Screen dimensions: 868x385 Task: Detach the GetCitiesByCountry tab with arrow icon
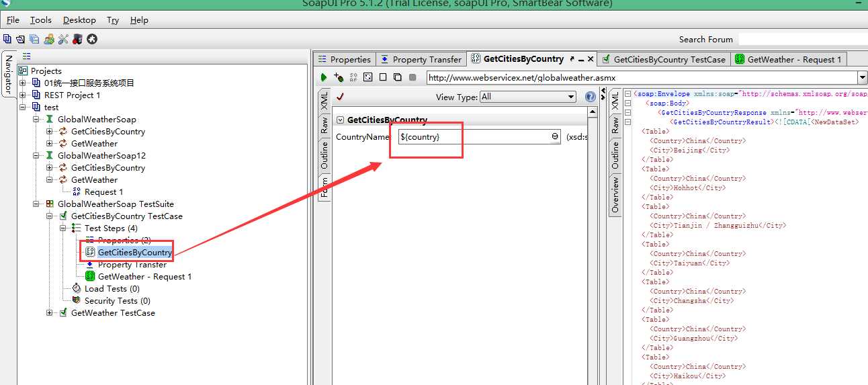[572, 59]
